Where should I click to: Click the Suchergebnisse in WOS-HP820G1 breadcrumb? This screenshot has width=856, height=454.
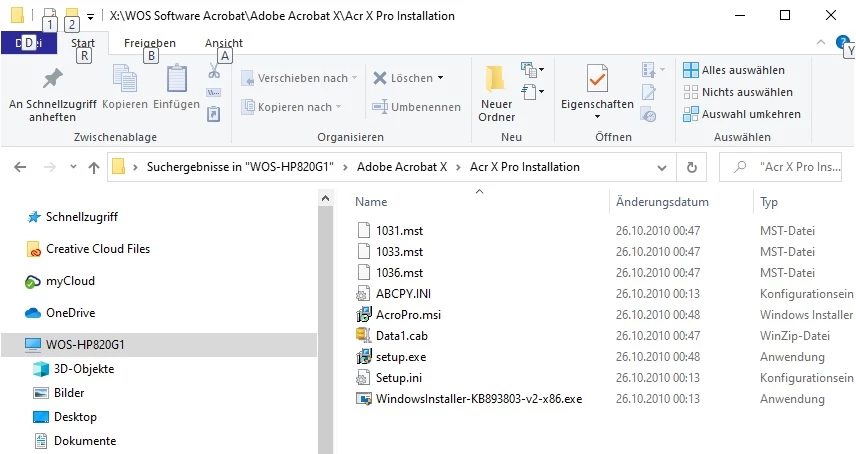click(240, 167)
